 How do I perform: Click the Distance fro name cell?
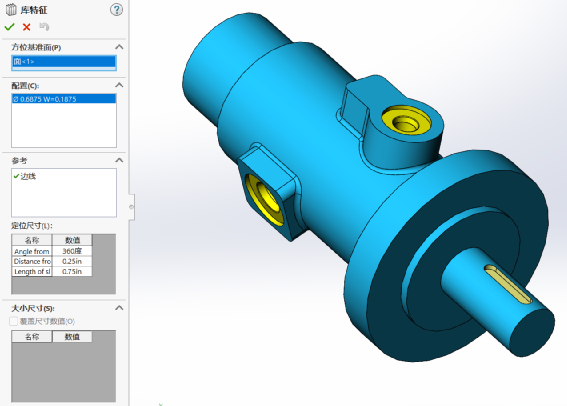click(x=32, y=261)
